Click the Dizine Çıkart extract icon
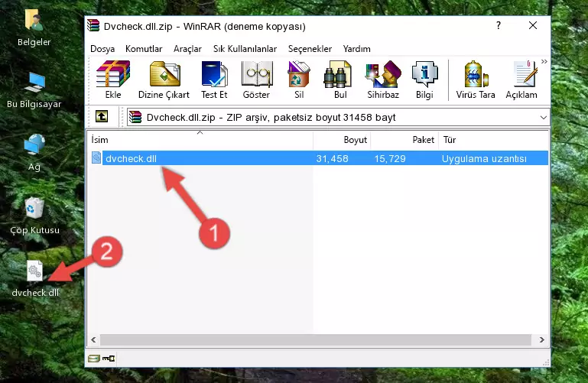 pyautogui.click(x=164, y=80)
